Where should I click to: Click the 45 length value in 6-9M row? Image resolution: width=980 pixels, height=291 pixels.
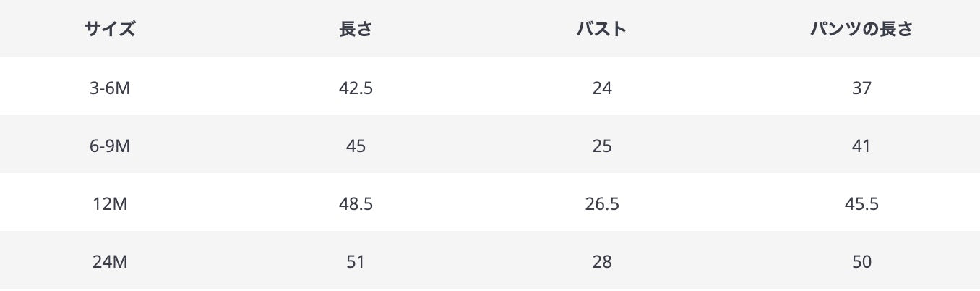356,146
